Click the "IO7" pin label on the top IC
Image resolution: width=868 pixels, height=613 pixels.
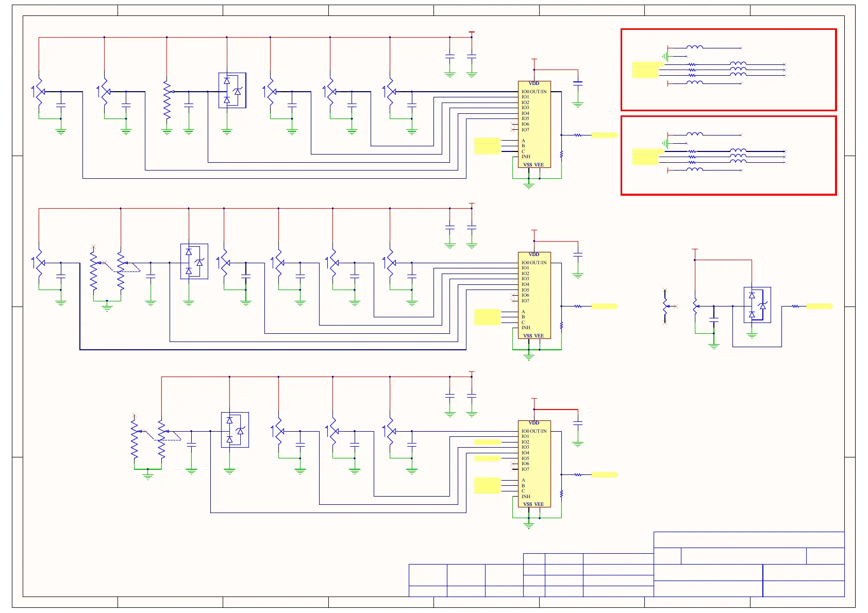(525, 130)
